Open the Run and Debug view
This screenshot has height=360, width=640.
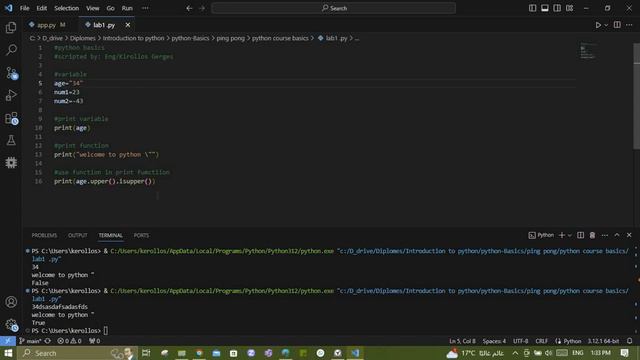(11, 95)
